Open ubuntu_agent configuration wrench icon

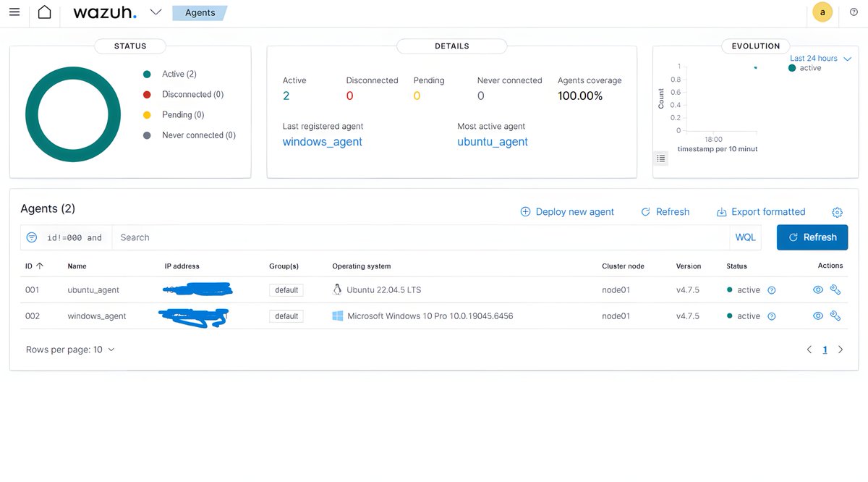[835, 289]
